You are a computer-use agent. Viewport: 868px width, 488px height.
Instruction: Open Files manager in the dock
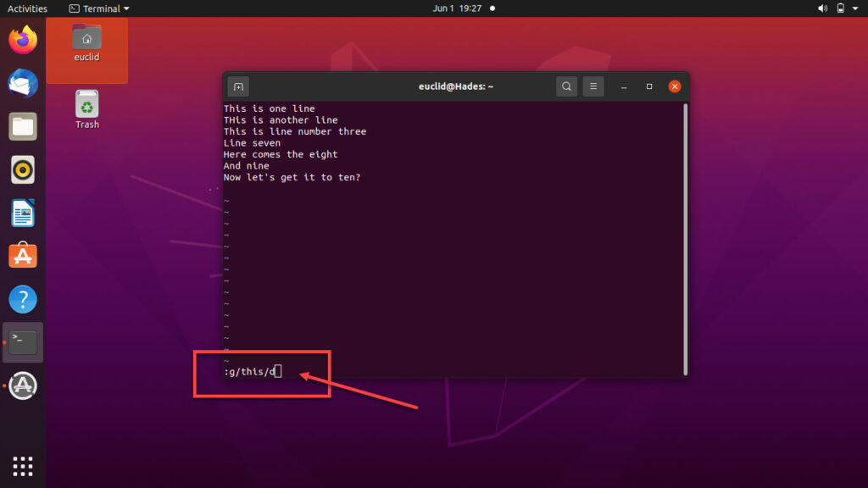click(x=23, y=127)
